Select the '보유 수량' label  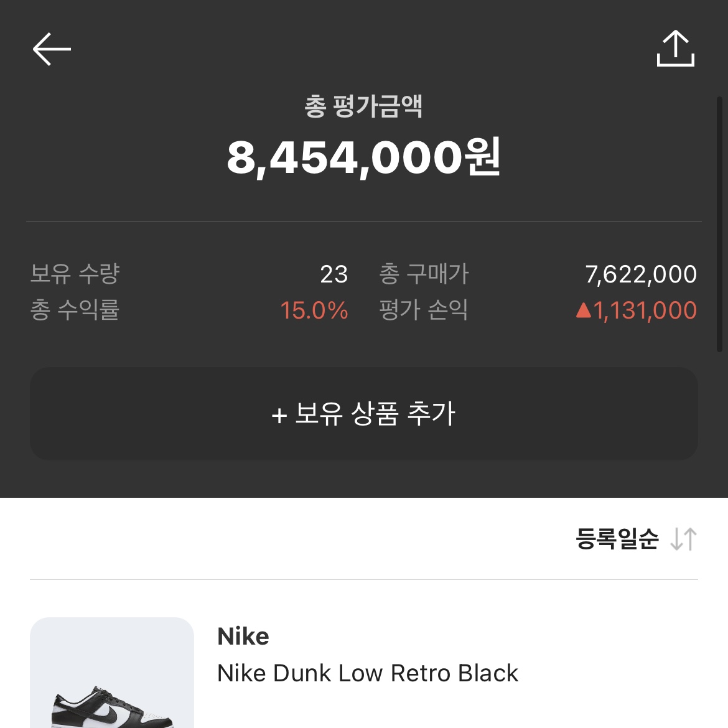[x=75, y=274]
